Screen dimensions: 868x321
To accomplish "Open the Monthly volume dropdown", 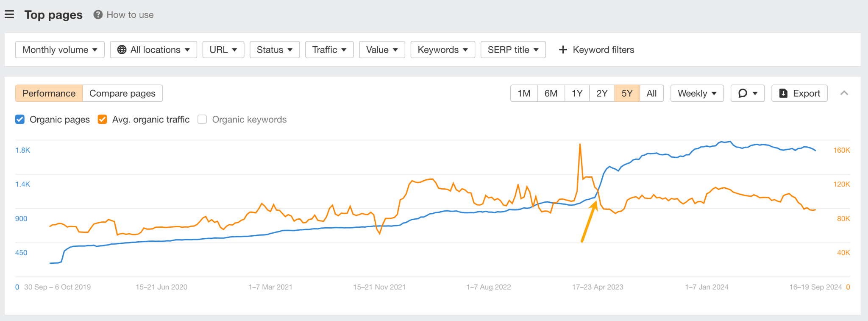I will pyautogui.click(x=60, y=50).
